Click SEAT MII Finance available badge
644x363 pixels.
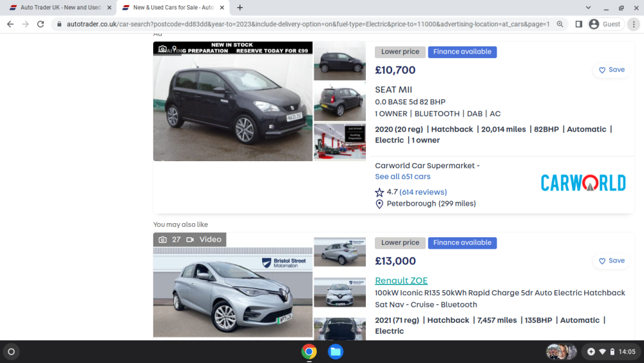click(x=462, y=52)
